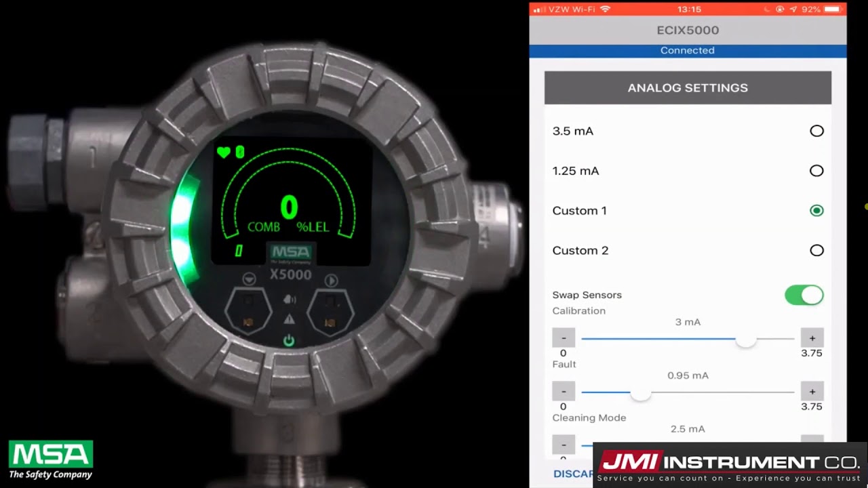This screenshot has width=868, height=488.
Task: Click the Cleaning Mode label
Action: [589, 418]
